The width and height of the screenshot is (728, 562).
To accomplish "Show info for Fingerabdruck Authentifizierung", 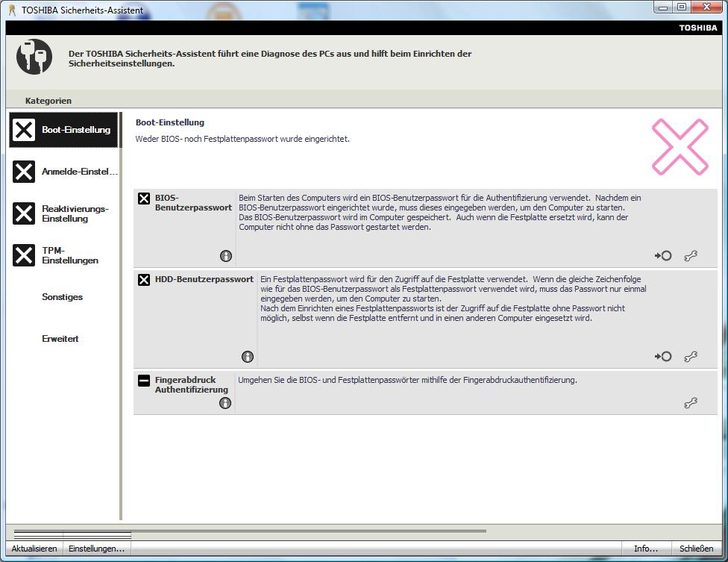I will (225, 403).
